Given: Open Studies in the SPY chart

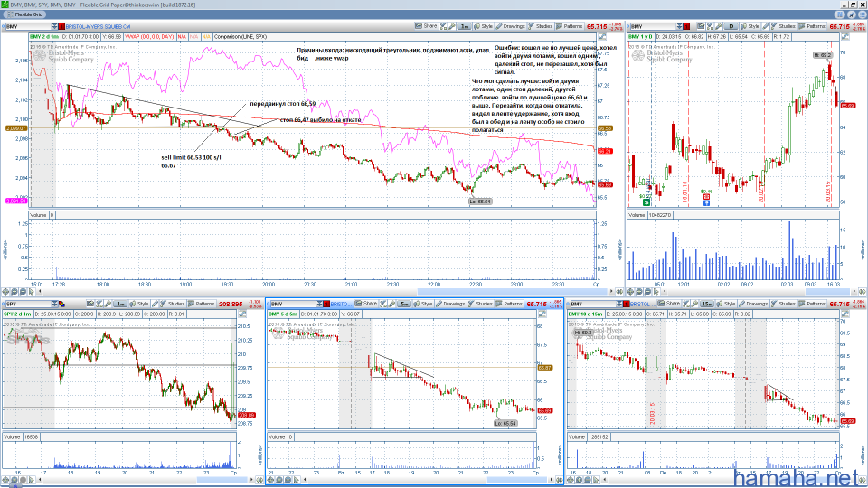Looking at the screenshot, I should [x=173, y=304].
